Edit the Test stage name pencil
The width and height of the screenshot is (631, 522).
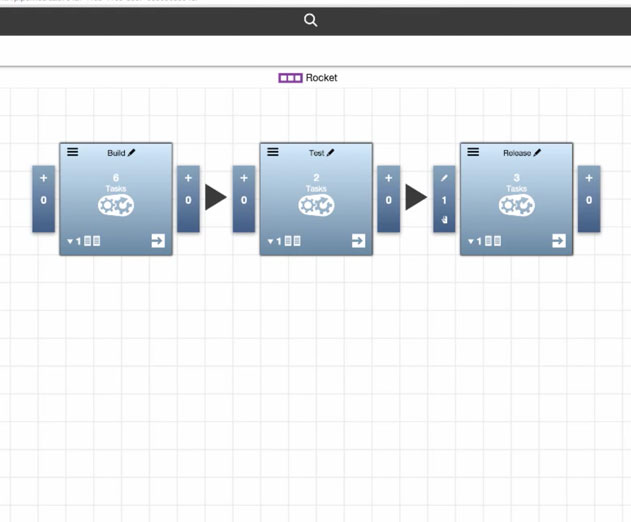tap(330, 153)
